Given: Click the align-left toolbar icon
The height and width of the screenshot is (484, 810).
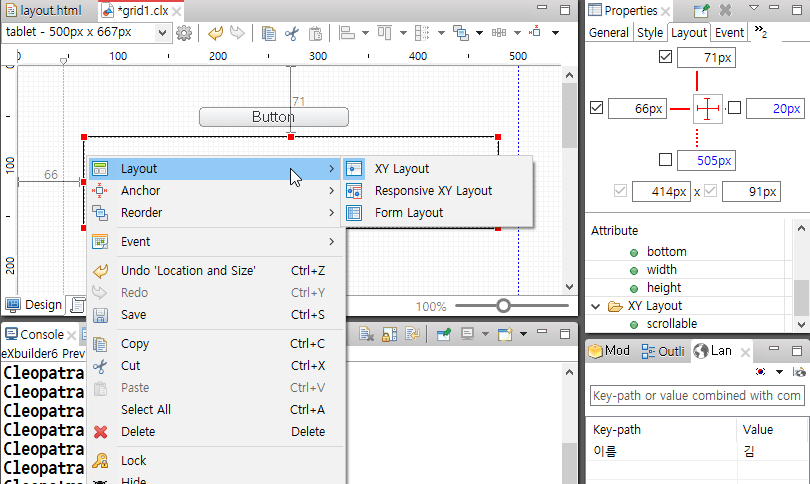Looking at the screenshot, I should click(x=347, y=33).
